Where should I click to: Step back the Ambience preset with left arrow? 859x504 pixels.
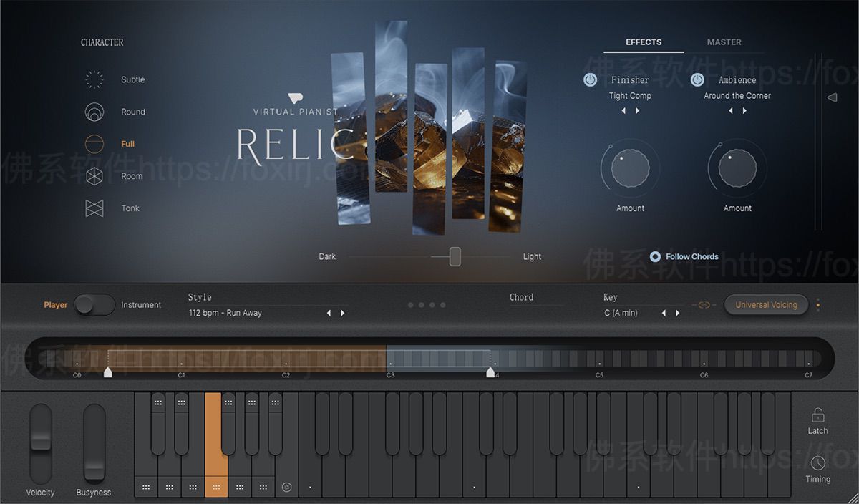point(730,110)
